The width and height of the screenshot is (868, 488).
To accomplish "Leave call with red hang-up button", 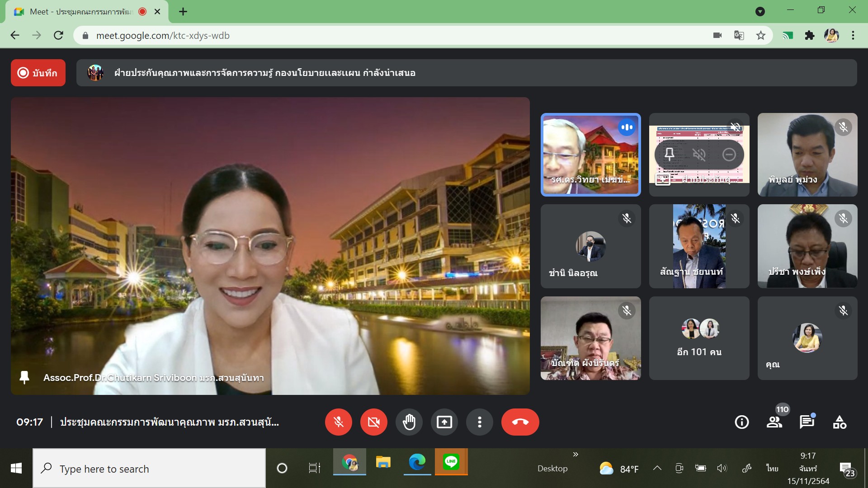I will click(x=520, y=422).
